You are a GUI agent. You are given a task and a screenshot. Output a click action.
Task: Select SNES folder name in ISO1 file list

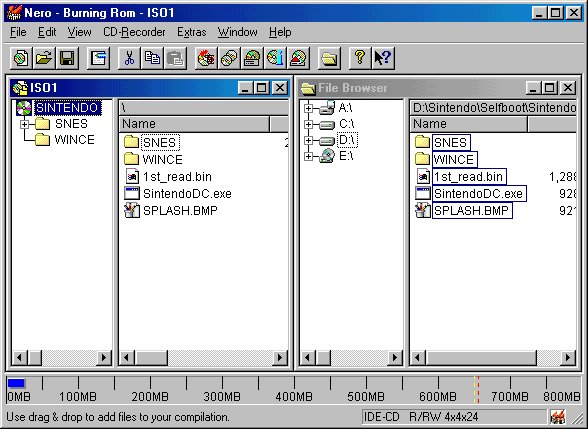(160, 142)
